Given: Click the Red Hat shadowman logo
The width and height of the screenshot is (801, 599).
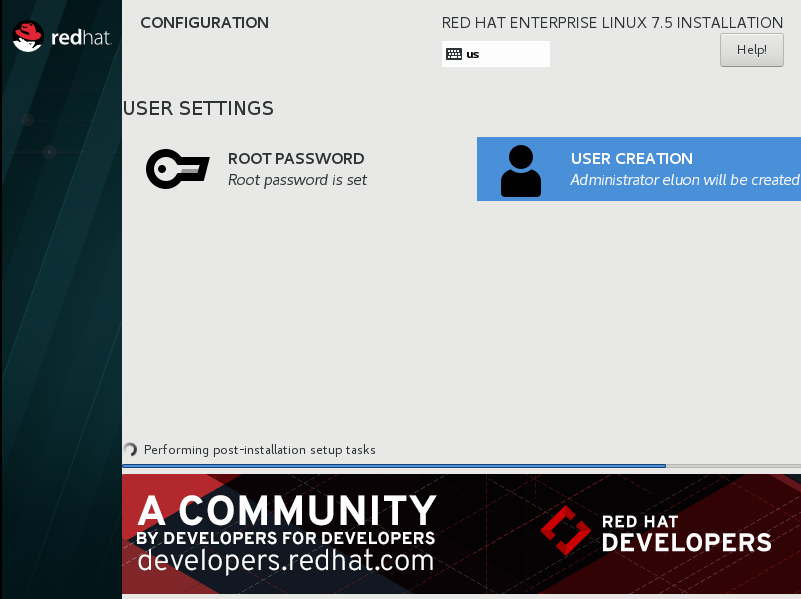Looking at the screenshot, I should pos(28,36).
